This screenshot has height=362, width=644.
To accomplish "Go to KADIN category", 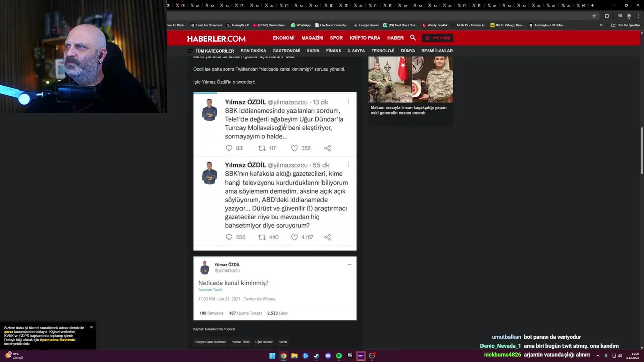I will pyautogui.click(x=313, y=51).
